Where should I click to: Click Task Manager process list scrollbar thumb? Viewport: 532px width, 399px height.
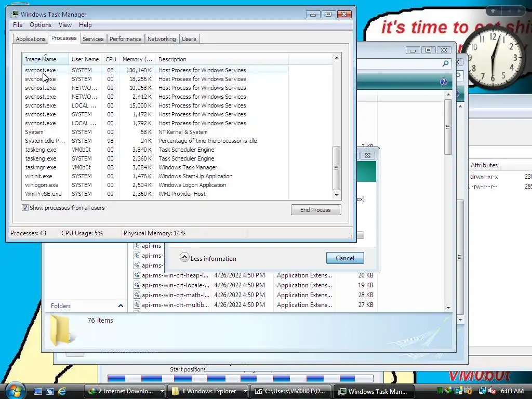pos(337,168)
